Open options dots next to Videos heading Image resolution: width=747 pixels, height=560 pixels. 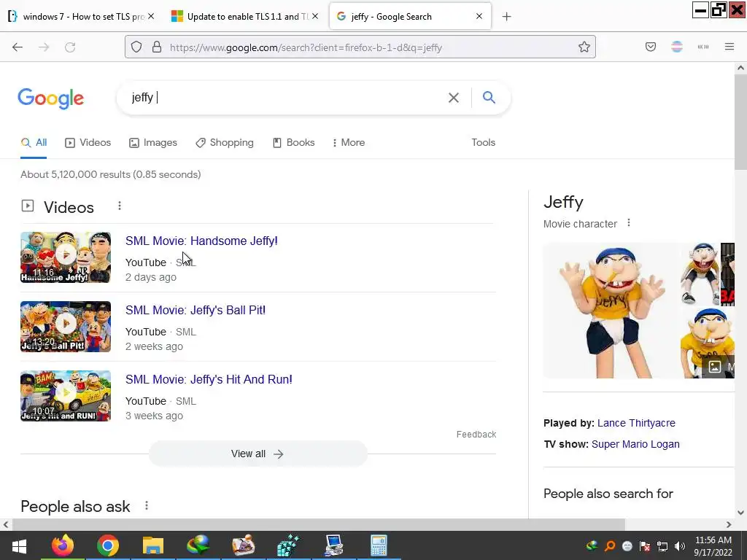[120, 206]
